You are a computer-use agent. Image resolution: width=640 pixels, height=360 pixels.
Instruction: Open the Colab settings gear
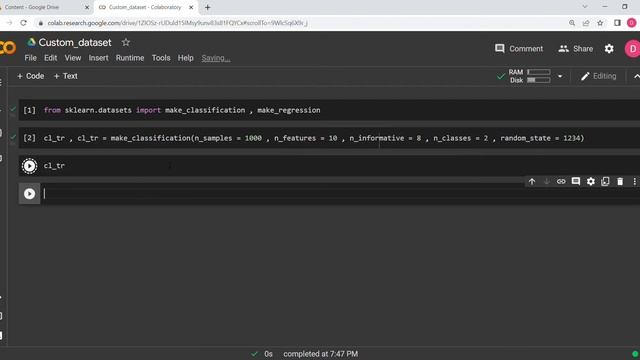pos(609,49)
